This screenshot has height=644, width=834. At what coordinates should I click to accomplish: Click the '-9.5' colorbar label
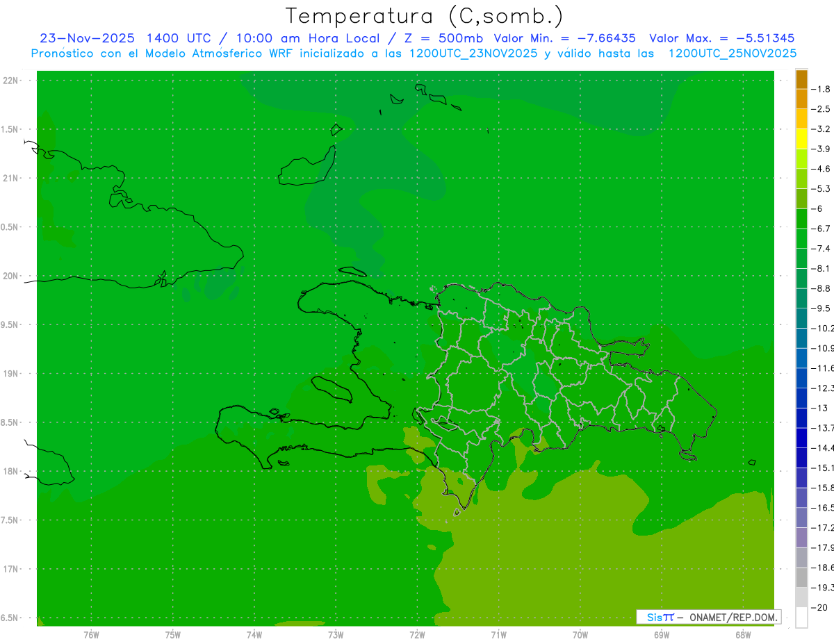pyautogui.click(x=821, y=308)
